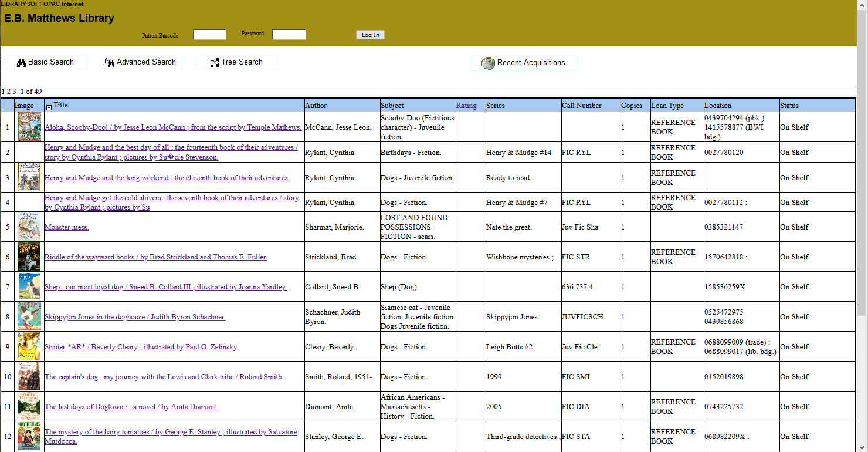Click the Strider book cover image
This screenshot has height=452, width=868.
pyautogui.click(x=29, y=346)
